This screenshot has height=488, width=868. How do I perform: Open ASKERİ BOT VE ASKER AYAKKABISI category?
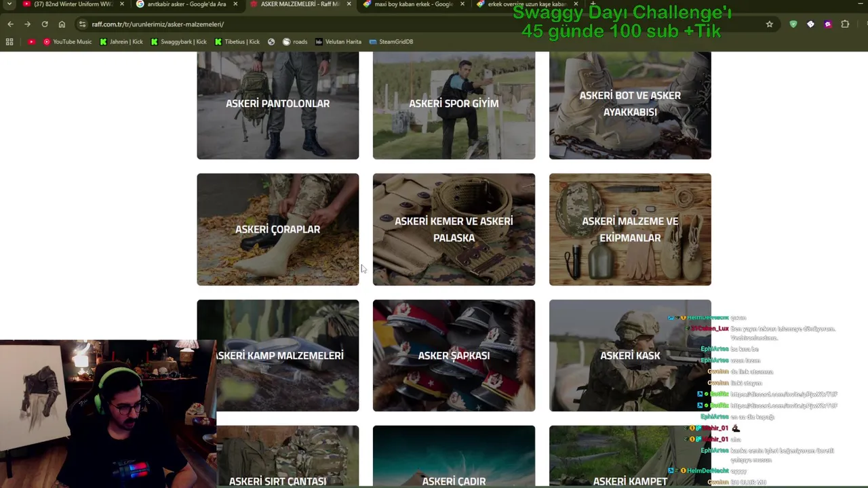pos(630,105)
